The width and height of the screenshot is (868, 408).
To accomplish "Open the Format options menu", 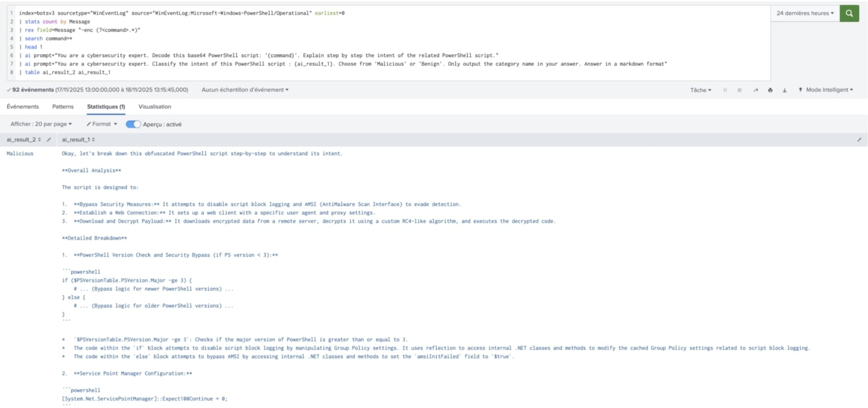I will 102,124.
